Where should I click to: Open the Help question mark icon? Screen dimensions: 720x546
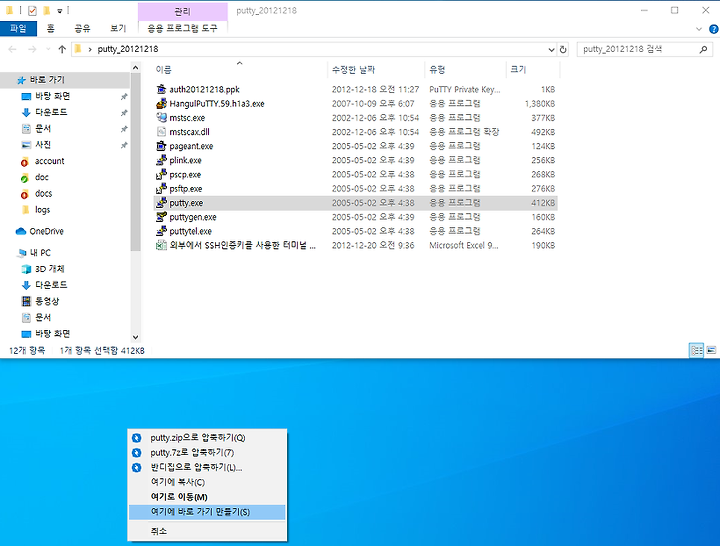point(714,29)
